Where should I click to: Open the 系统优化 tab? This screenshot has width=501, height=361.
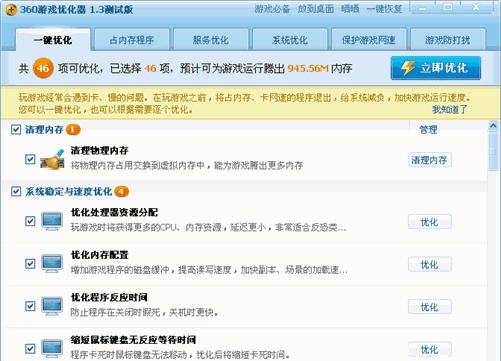click(290, 40)
